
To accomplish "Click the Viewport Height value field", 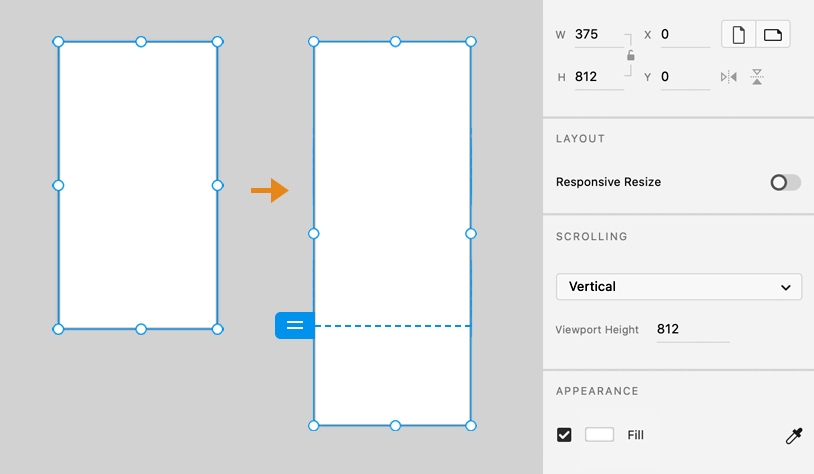I will tap(693, 330).
